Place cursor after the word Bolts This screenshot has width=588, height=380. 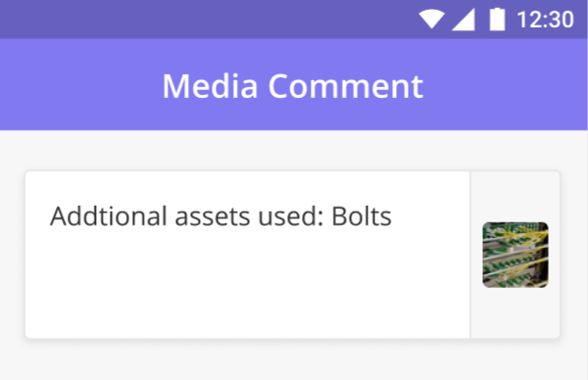[393, 216]
